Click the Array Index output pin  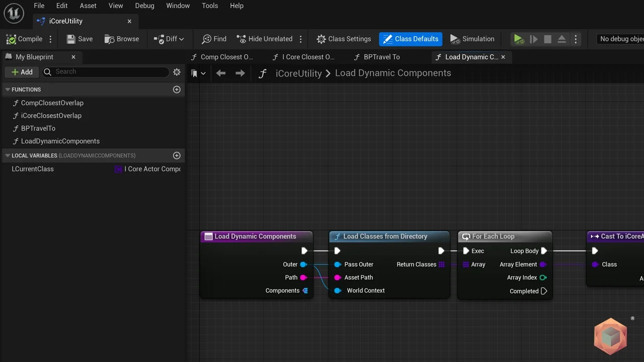pos(543,278)
